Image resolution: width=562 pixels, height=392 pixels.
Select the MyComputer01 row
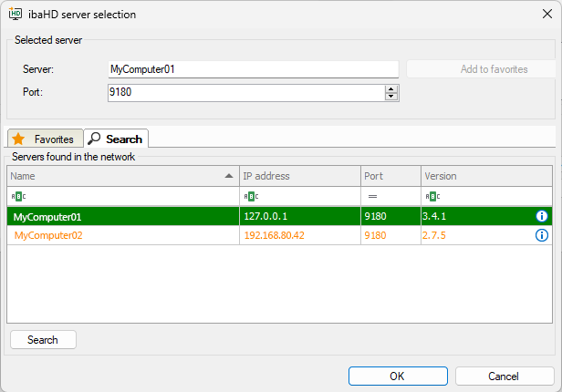tap(279, 216)
